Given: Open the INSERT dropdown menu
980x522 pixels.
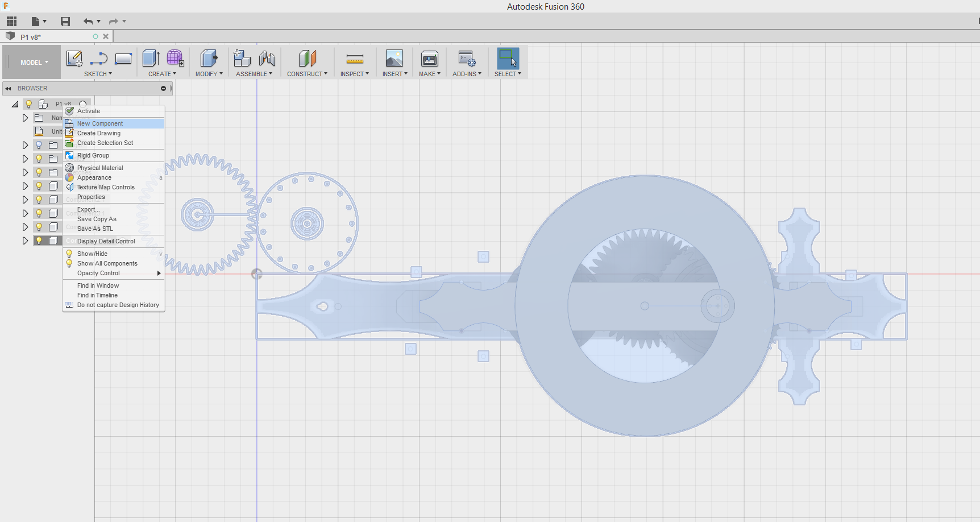Looking at the screenshot, I should pos(395,74).
